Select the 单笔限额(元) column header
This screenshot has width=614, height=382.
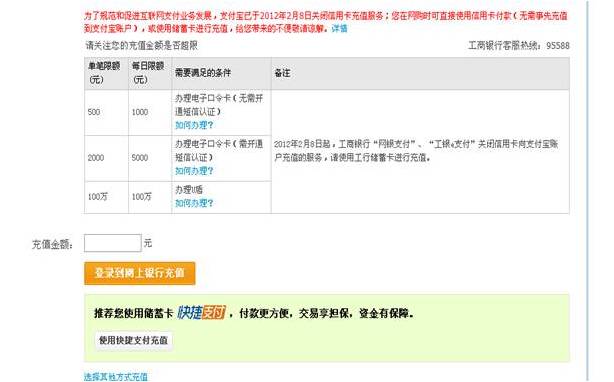106,73
